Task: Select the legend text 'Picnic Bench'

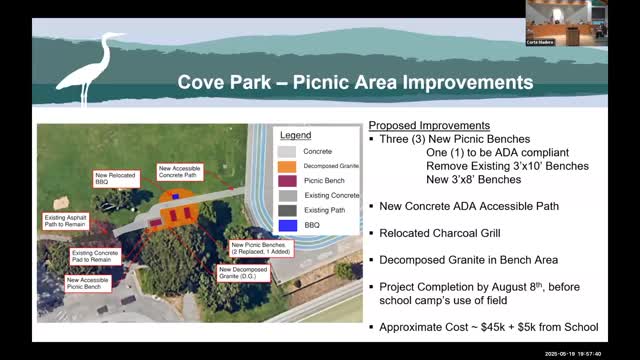Action: click(324, 181)
